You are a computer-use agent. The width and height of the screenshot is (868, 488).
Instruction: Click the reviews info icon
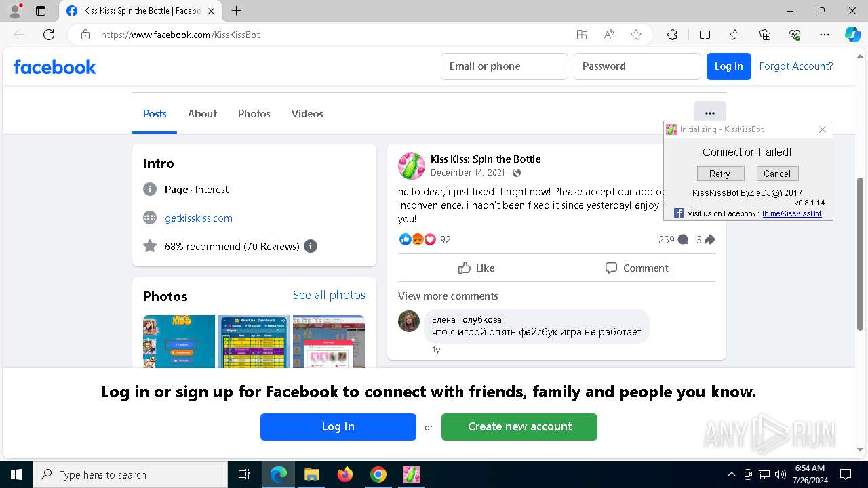tap(311, 246)
